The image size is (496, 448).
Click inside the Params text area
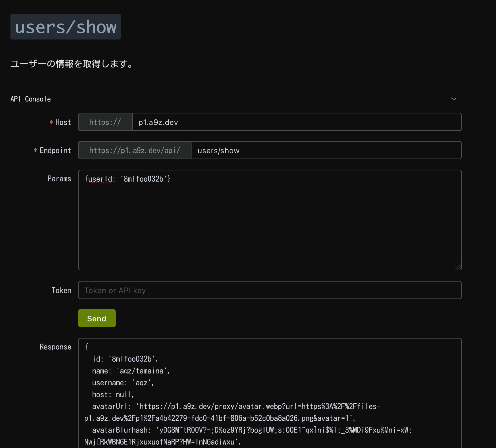click(x=270, y=220)
